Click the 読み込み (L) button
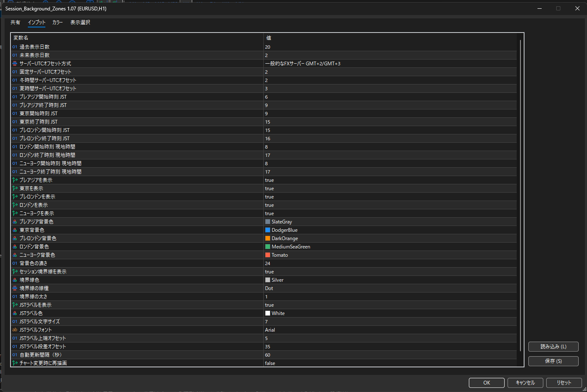The width and height of the screenshot is (587, 392). tap(553, 347)
